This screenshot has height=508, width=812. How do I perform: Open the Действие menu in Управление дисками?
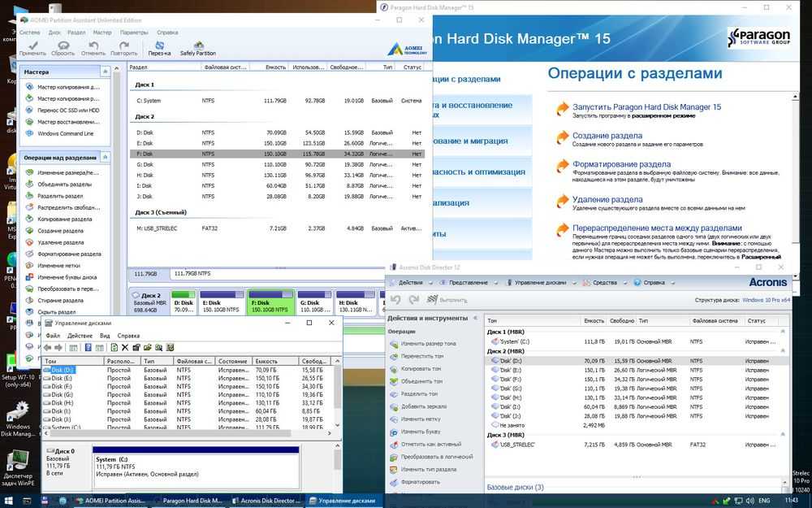tap(80, 336)
